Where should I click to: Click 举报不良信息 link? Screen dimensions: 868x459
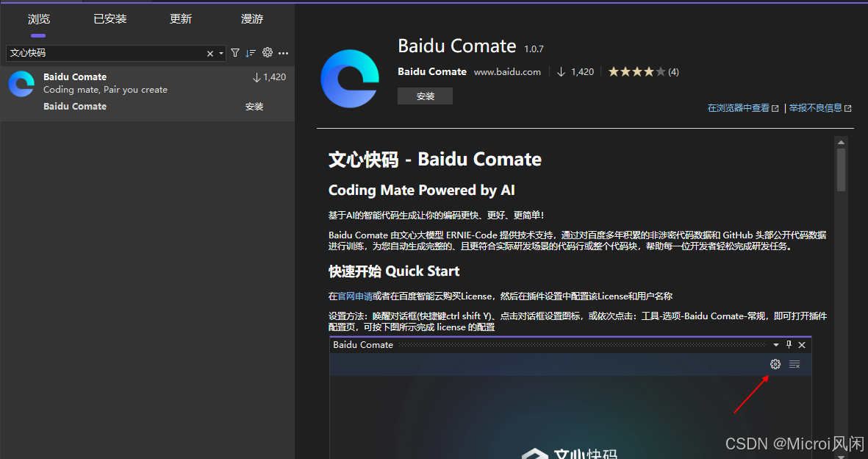[820, 108]
